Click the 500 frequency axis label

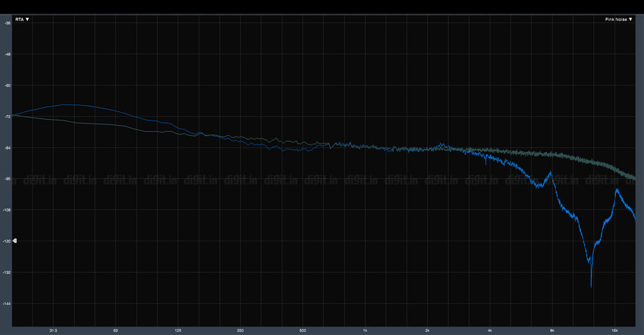click(x=302, y=330)
